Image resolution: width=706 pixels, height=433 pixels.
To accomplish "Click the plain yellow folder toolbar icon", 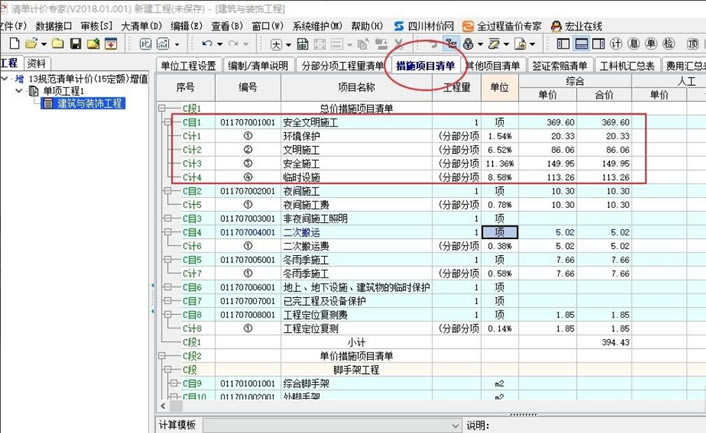I will (x=58, y=44).
